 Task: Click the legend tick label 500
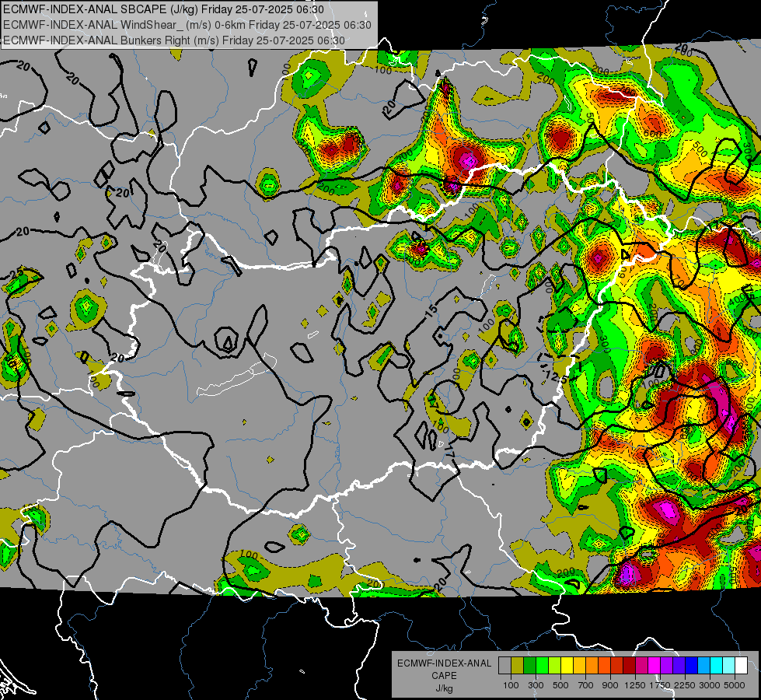[x=560, y=685]
